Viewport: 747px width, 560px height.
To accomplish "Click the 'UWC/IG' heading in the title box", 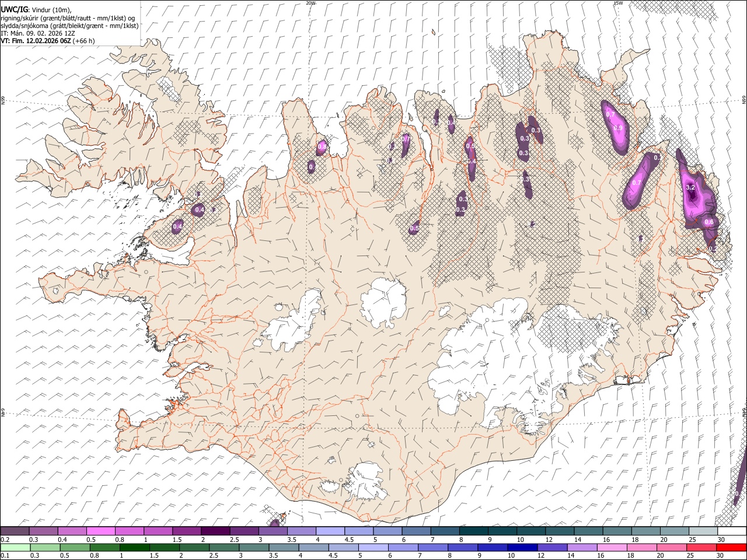I will 14,9.
